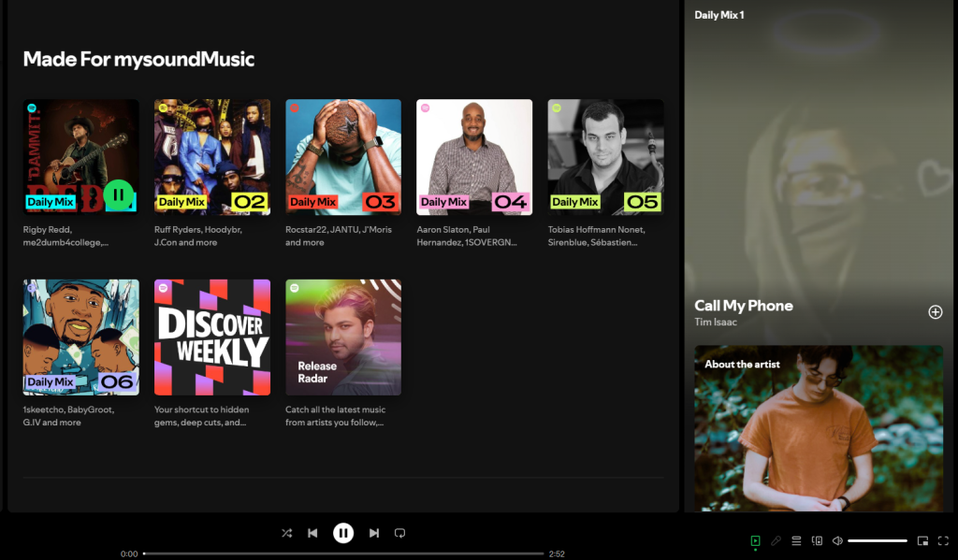Select 'Ruff Ryders, Hoodybr, J.Con and more' text
This screenshot has width=958, height=560.
(198, 236)
